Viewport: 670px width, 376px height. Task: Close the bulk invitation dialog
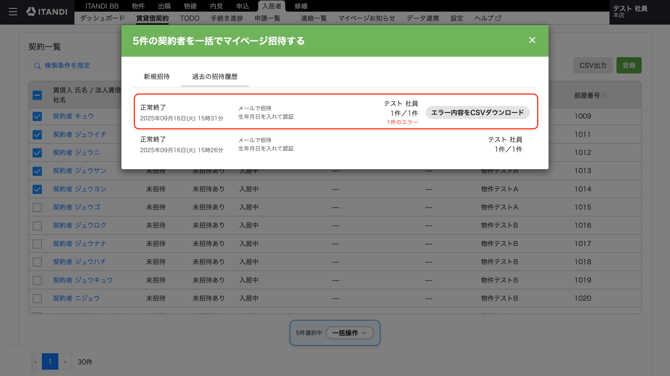(x=532, y=40)
